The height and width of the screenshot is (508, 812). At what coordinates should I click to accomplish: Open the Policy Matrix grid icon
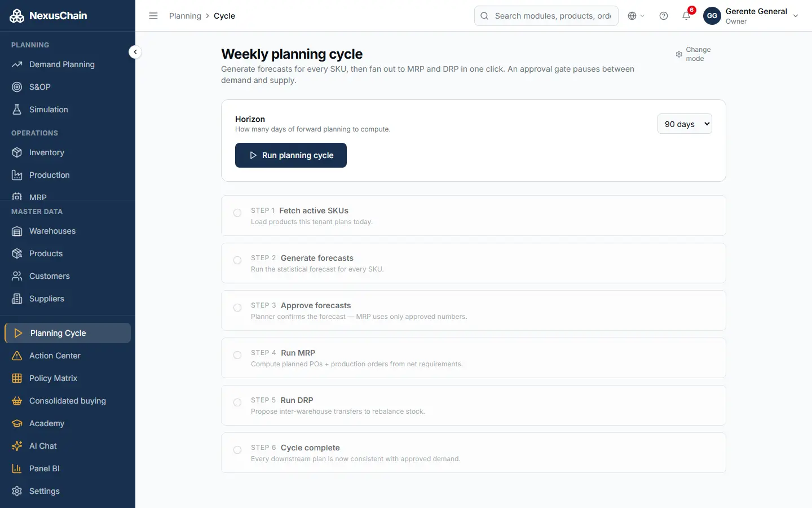17,378
